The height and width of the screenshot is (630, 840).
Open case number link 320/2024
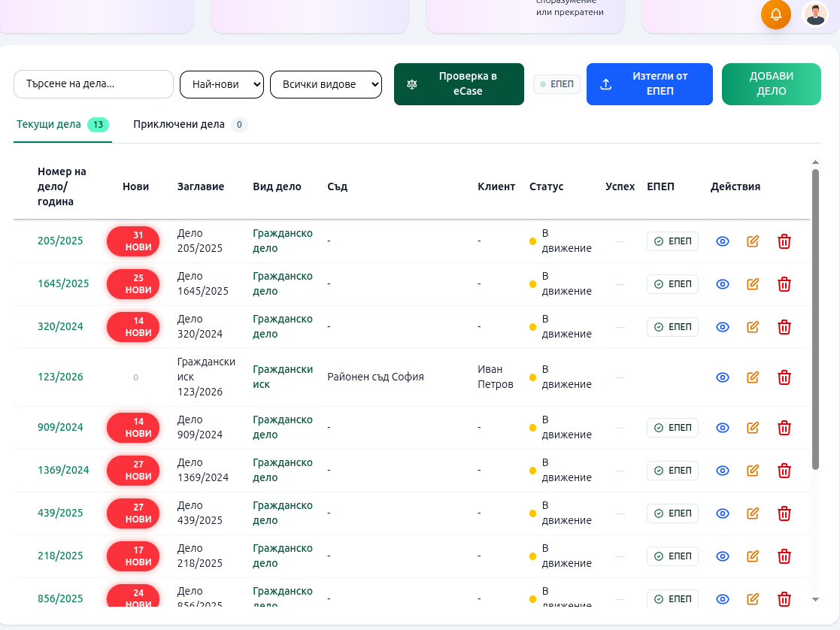(60, 327)
